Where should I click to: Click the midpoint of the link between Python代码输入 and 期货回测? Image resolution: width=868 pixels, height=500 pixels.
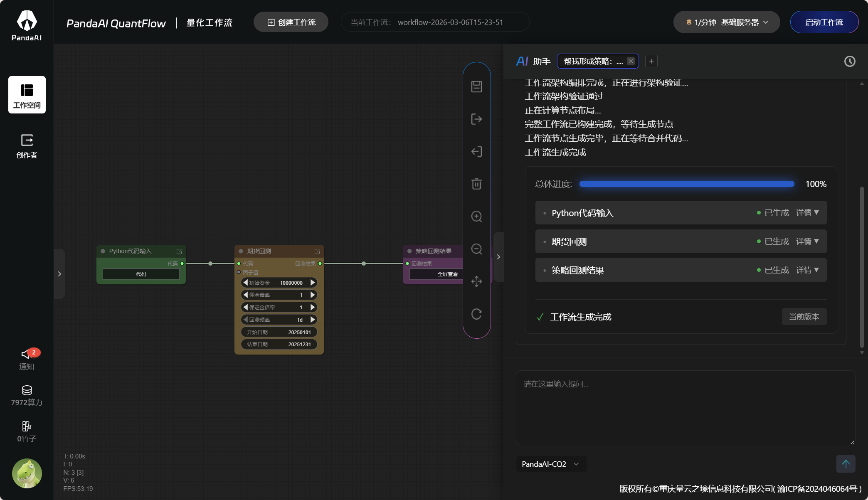click(210, 264)
